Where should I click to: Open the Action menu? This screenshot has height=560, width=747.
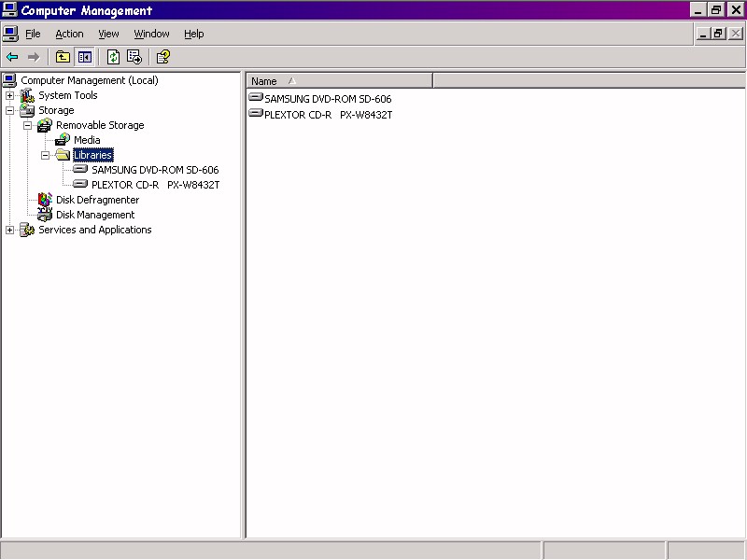69,34
